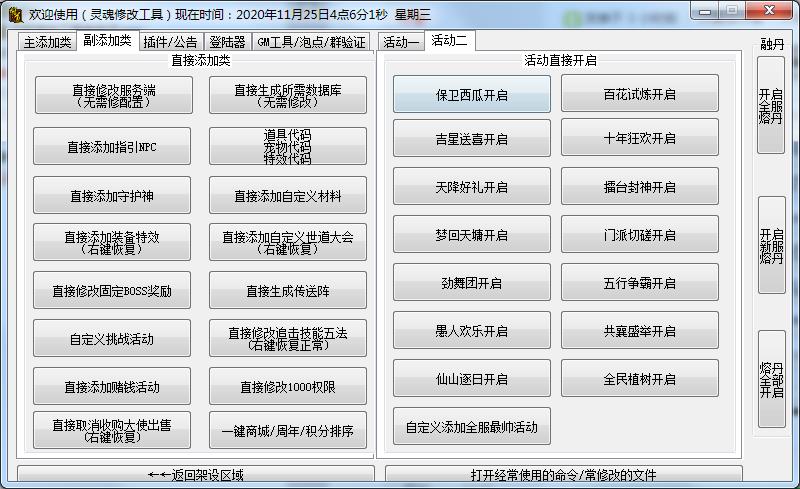Open the 插件/公告 tab
Screen dimensions: 800x489
click(169, 42)
